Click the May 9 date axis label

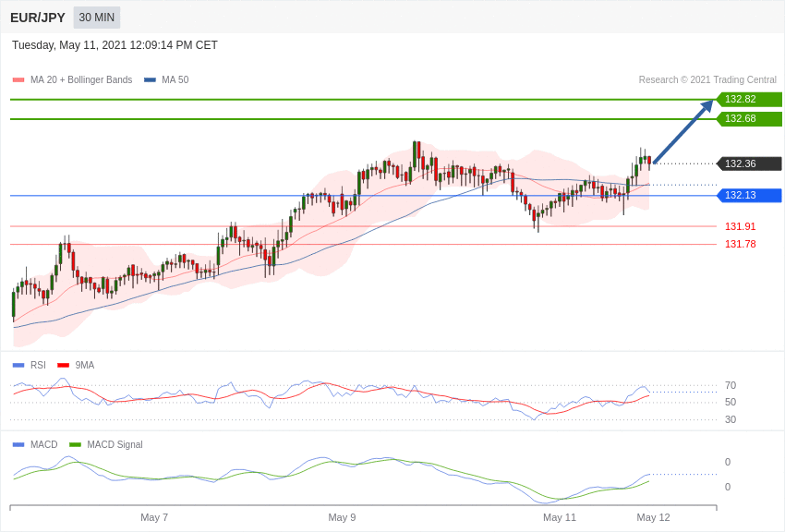pos(342,517)
